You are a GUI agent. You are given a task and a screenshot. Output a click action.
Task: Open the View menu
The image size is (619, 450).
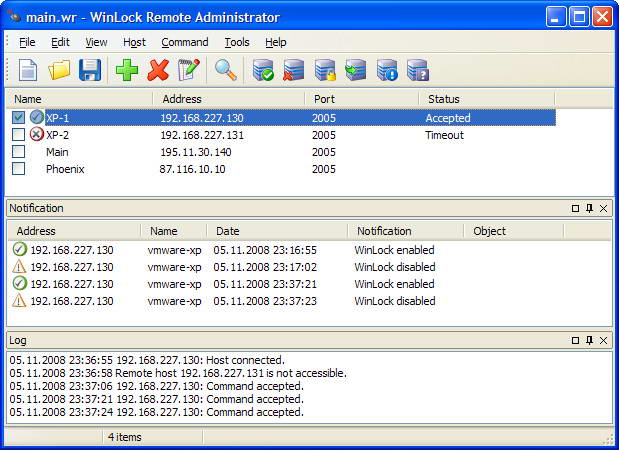tap(96, 42)
